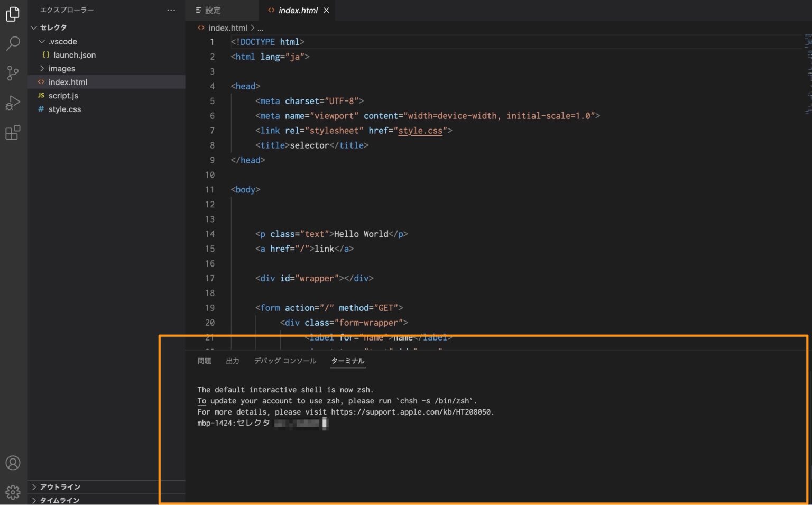Open the 問題 panel tab
The width and height of the screenshot is (812, 505).
point(204,361)
